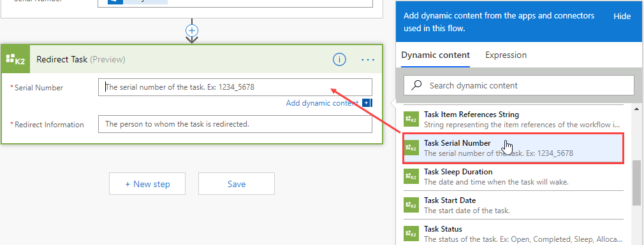Click K2 icon next to Task Item References String
This screenshot has height=245, width=644.
(x=411, y=119)
